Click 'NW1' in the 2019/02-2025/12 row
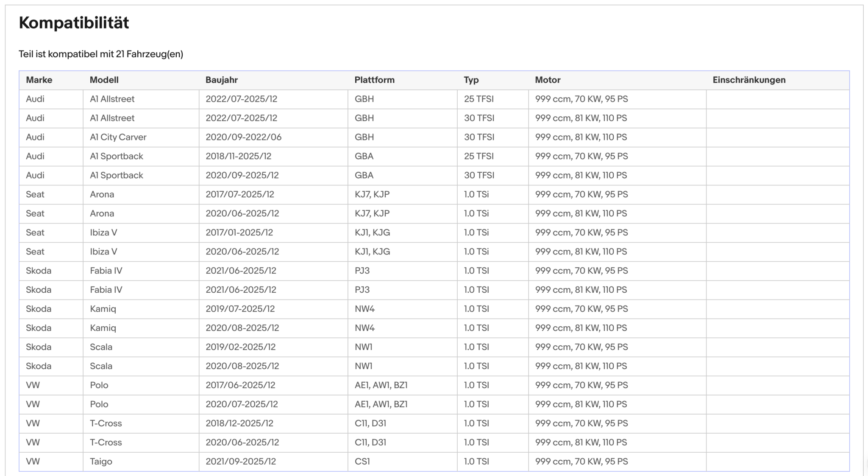The height and width of the screenshot is (476, 868). [364, 347]
